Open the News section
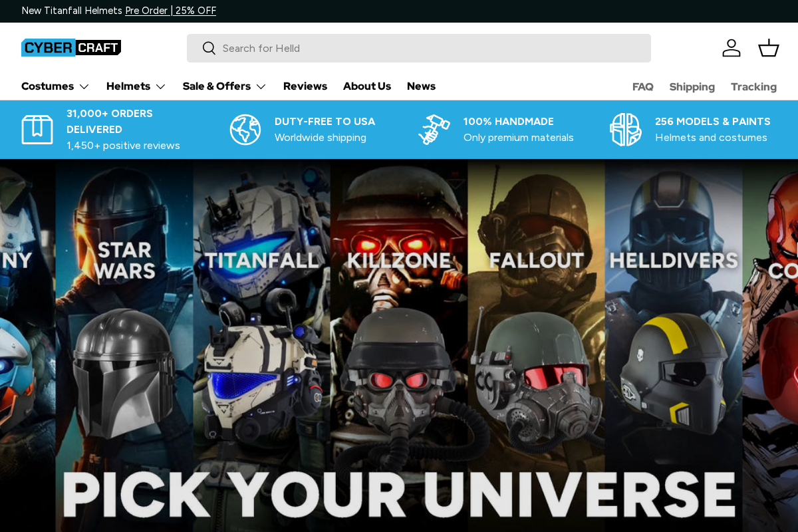 coord(421,86)
